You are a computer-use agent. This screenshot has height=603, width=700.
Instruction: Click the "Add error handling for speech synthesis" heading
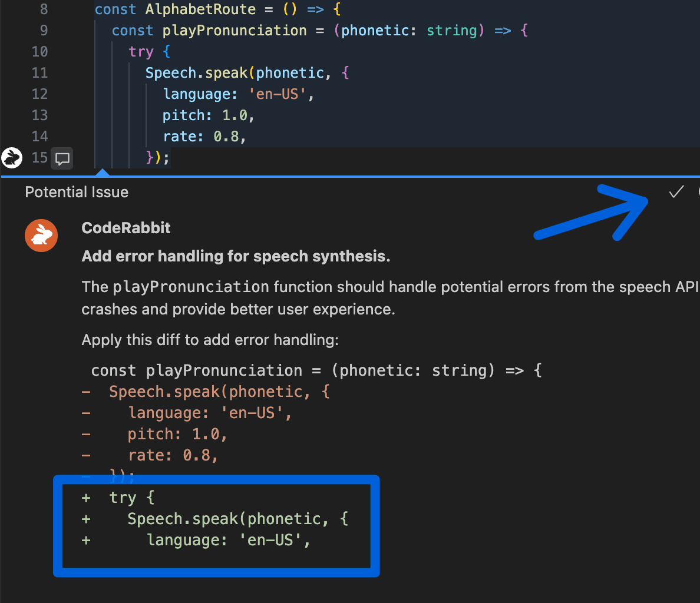point(236,256)
